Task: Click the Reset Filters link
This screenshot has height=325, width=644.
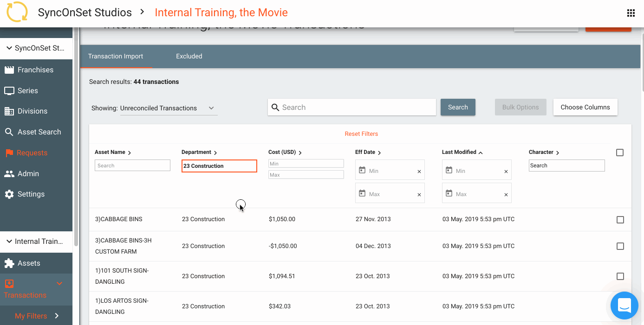Action: 361,134
